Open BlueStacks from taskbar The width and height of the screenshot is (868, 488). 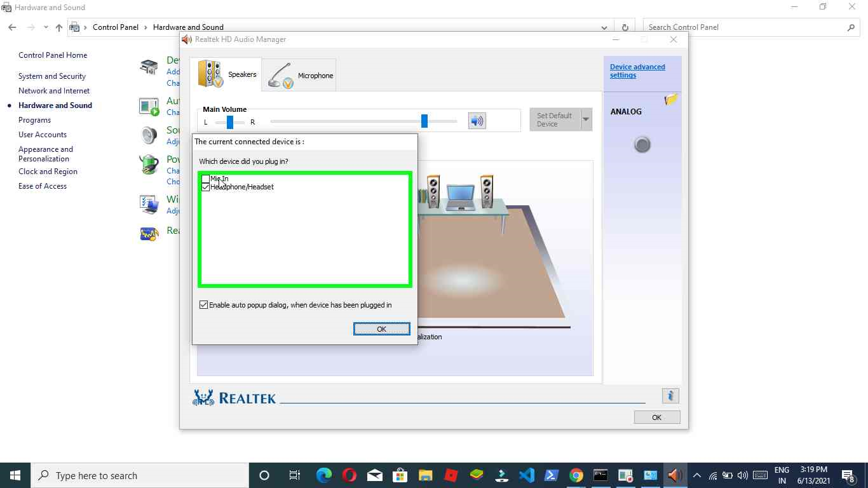point(476,475)
